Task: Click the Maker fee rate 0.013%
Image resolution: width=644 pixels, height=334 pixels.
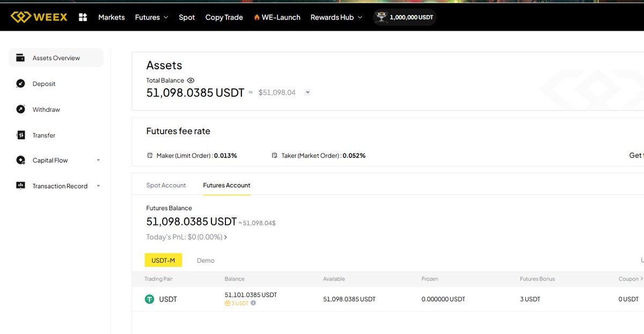Action: [225, 156]
